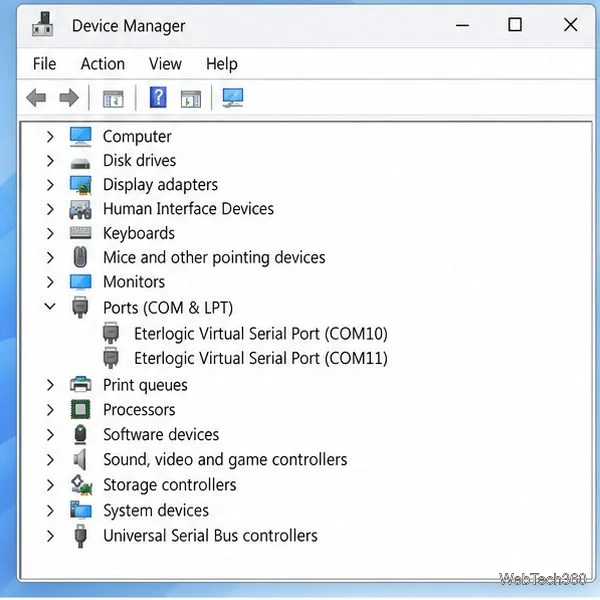Viewport: 600px width, 600px height.
Task: Click the COM11 serial port icon
Action: click(x=111, y=358)
